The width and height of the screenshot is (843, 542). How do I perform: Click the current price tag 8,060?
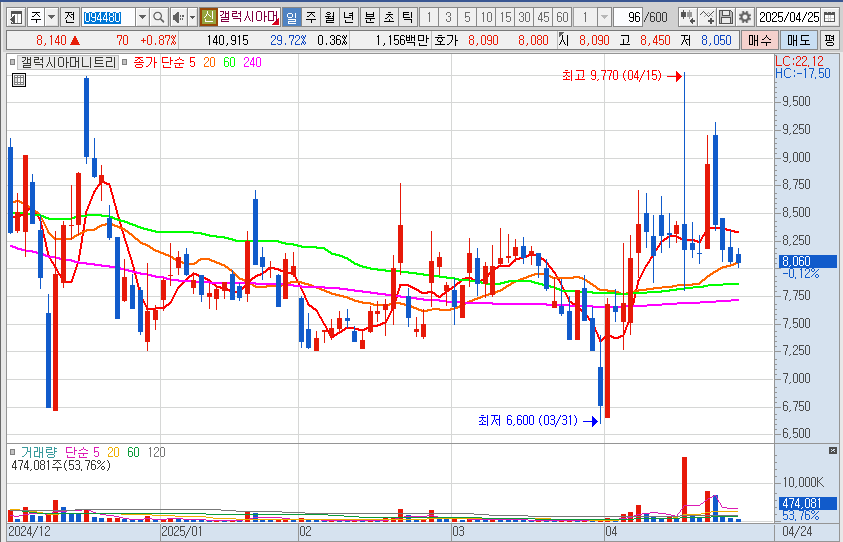point(808,261)
